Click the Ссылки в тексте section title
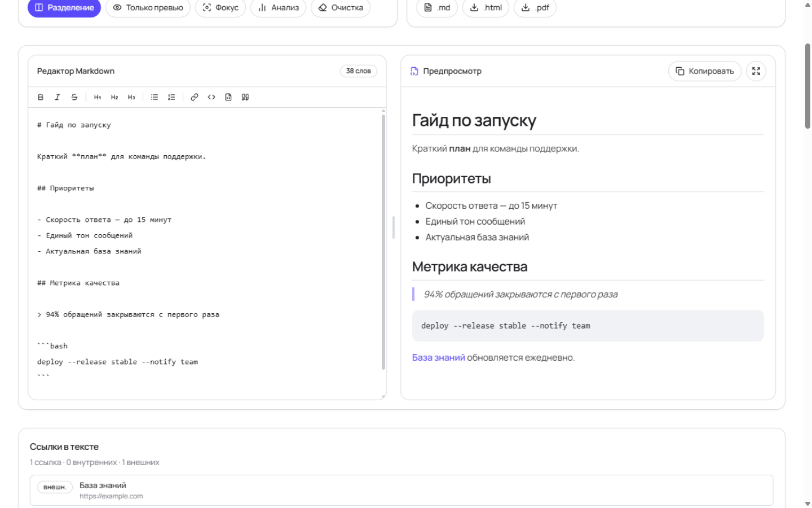This screenshot has height=508, width=812. point(64,446)
